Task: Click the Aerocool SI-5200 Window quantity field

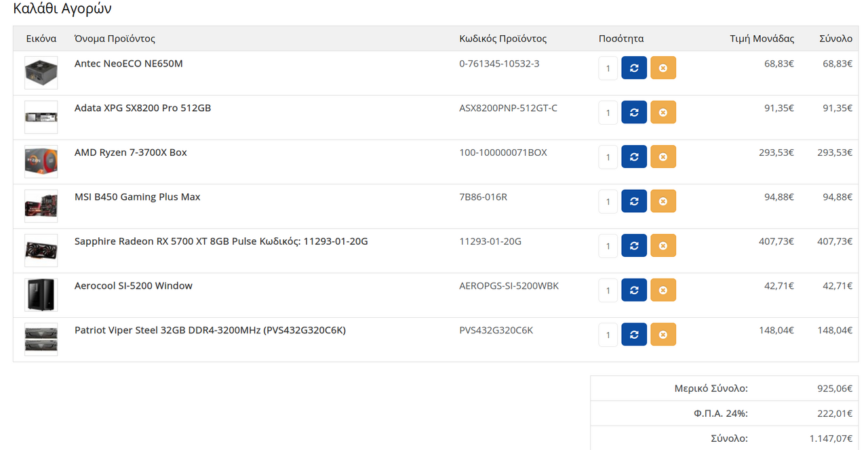Action: 608,290
